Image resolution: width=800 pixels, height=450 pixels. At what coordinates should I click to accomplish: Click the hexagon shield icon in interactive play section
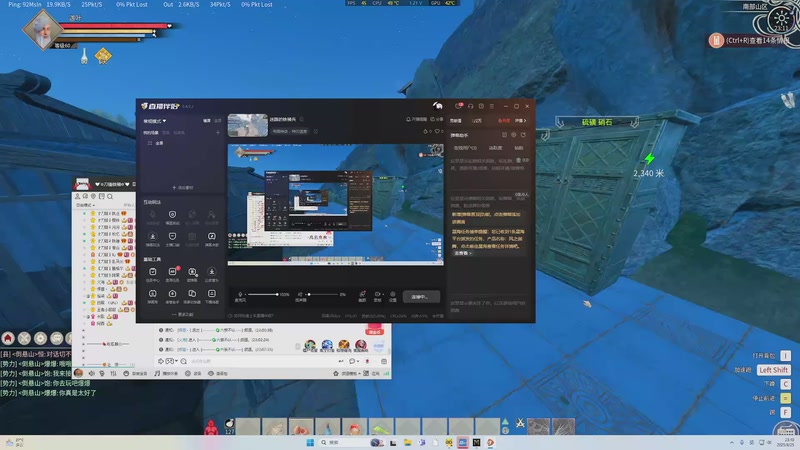click(x=172, y=214)
